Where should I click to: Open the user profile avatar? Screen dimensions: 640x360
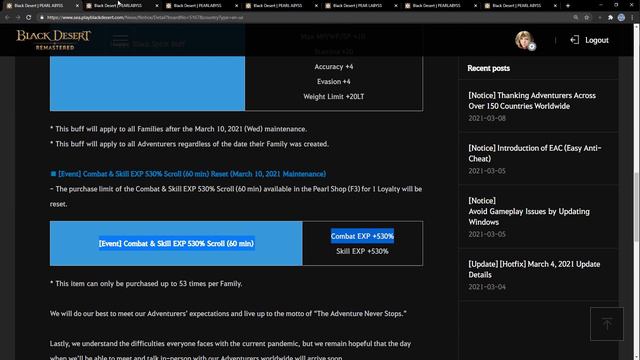tap(524, 40)
